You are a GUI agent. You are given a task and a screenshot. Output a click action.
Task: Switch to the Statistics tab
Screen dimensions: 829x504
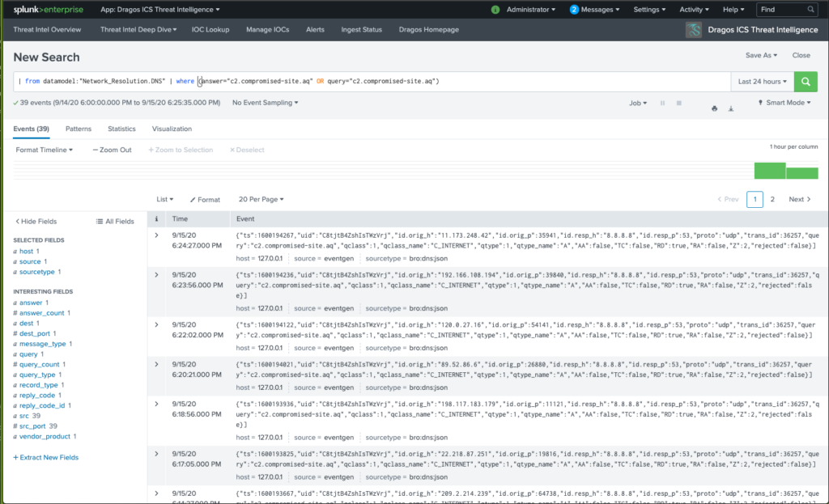click(121, 129)
